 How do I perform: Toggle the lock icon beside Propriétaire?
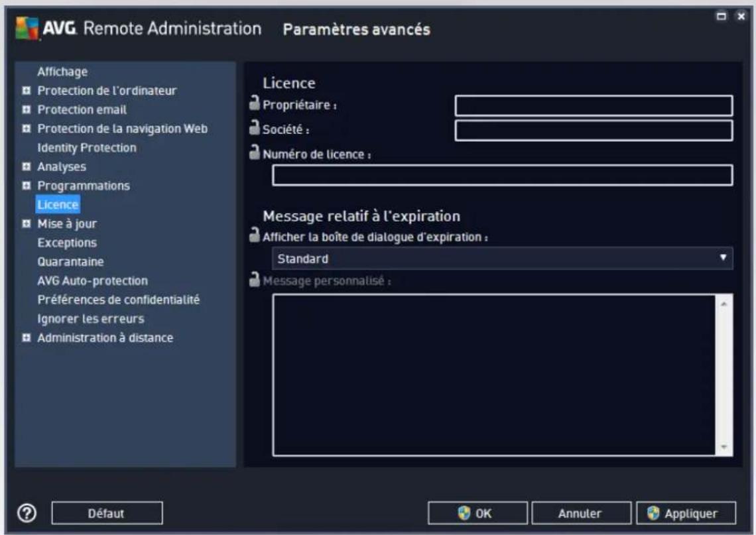(254, 103)
